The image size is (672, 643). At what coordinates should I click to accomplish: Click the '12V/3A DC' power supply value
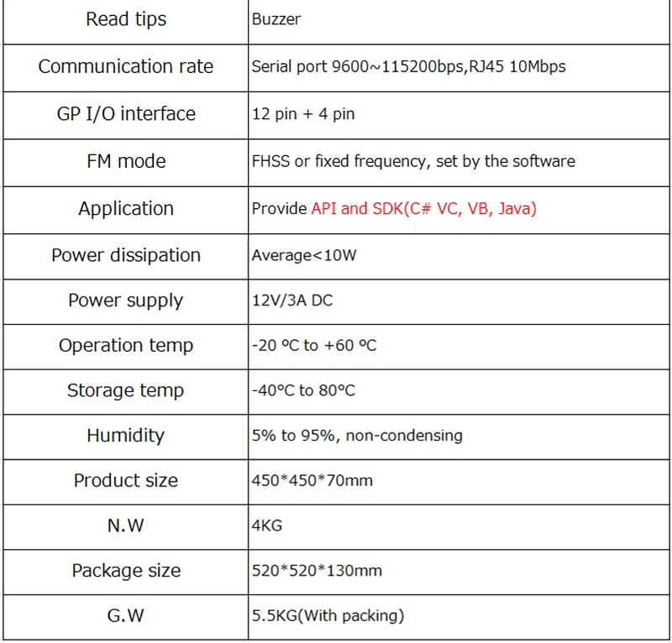tap(292, 301)
